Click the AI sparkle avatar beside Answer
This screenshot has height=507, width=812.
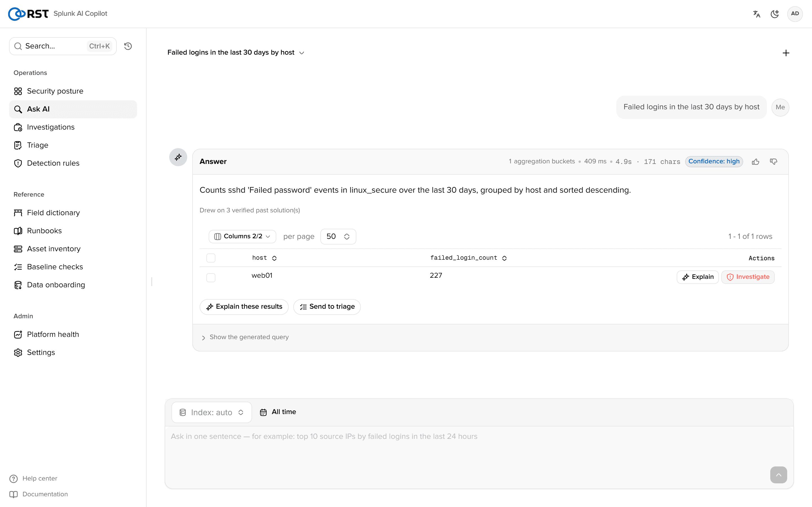178,157
